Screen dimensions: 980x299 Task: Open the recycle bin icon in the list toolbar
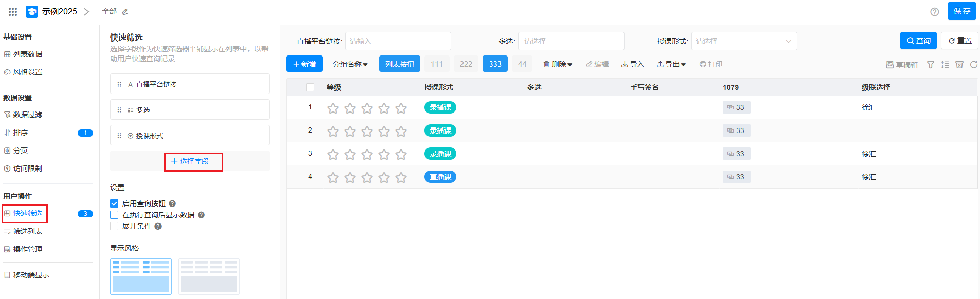tap(959, 65)
